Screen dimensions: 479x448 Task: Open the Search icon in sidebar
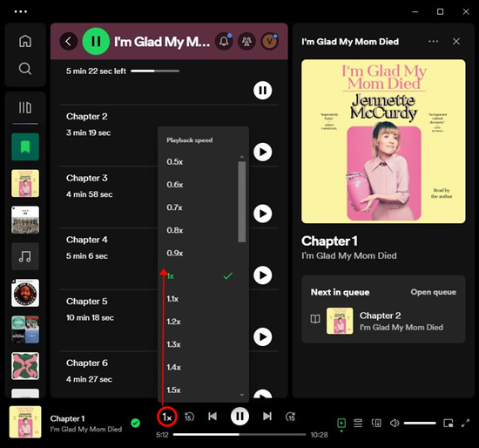[25, 69]
